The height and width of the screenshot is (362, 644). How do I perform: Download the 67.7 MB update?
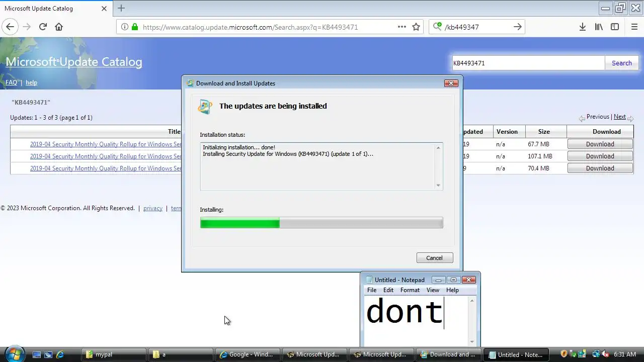(600, 144)
